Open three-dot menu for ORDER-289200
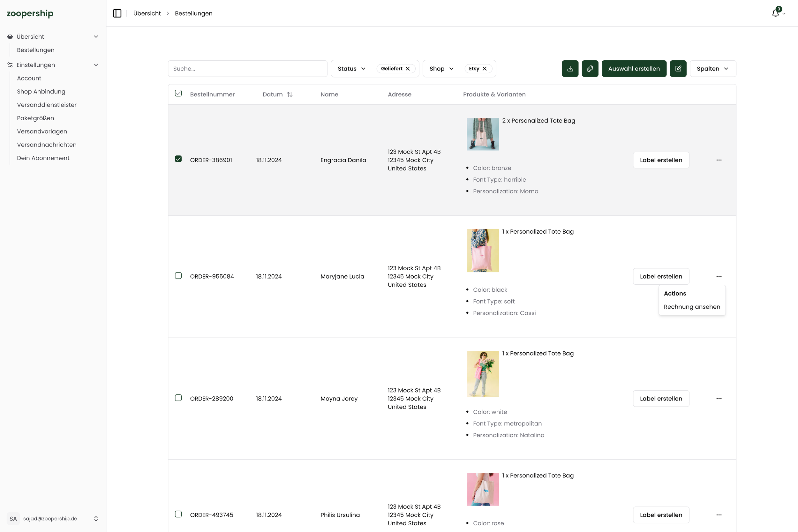This screenshot has width=798, height=532. [x=719, y=398]
